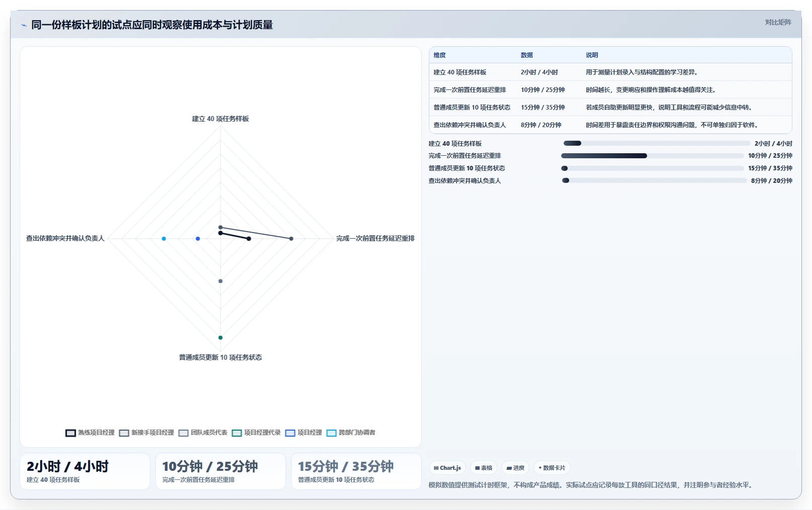Image resolution: width=812 pixels, height=510 pixels.
Task: Click the 维度 column header
Action: pos(439,55)
